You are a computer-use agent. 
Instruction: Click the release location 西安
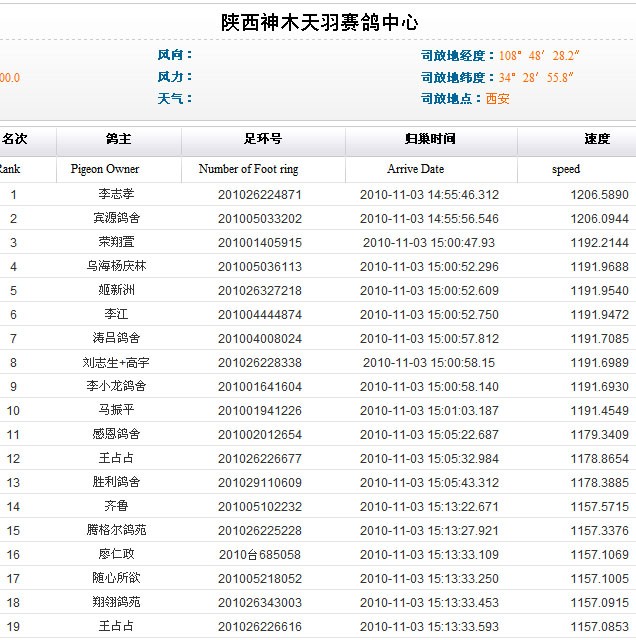point(497,99)
